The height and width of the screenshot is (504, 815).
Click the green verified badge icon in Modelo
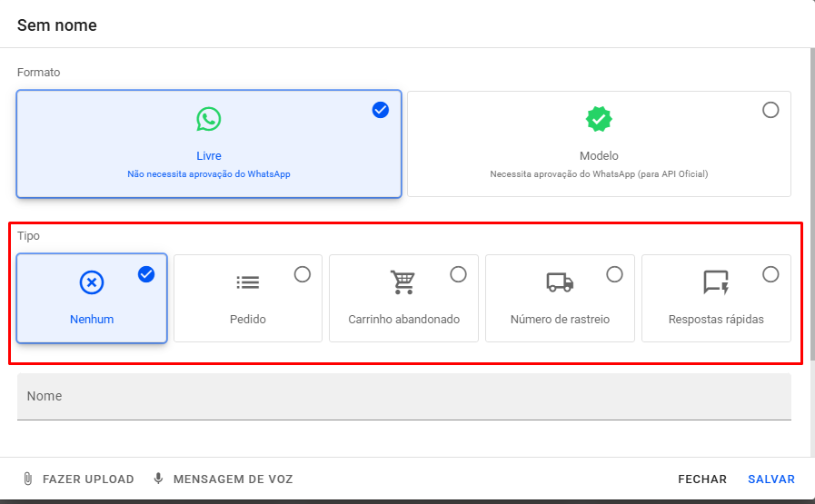[x=599, y=119]
